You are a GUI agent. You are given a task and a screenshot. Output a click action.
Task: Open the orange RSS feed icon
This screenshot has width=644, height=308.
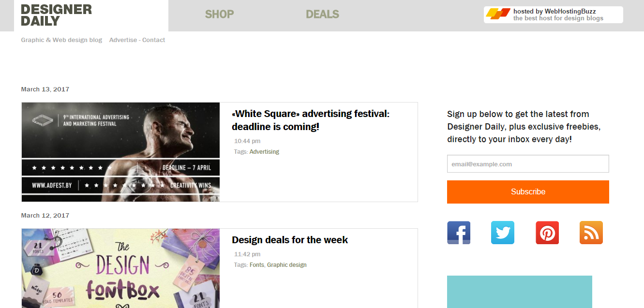click(591, 233)
